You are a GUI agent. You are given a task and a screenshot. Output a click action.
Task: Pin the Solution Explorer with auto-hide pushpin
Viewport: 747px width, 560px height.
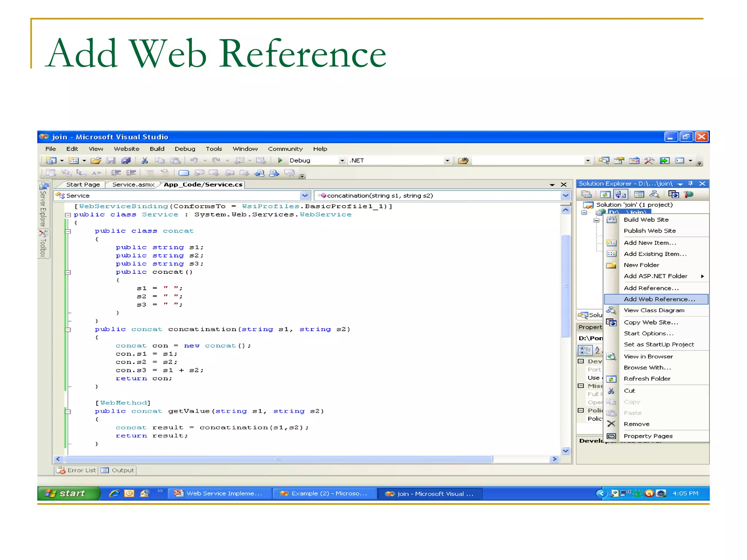(690, 184)
